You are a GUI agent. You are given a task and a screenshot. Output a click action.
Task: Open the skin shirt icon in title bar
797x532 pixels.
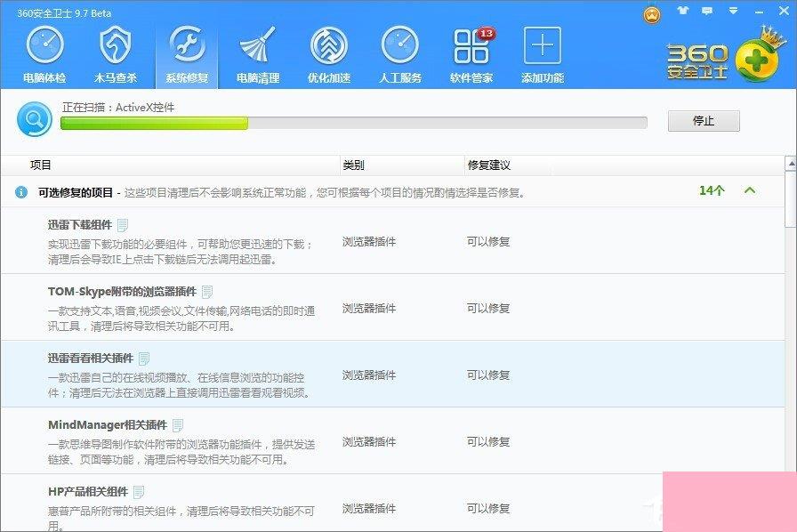[x=682, y=11]
